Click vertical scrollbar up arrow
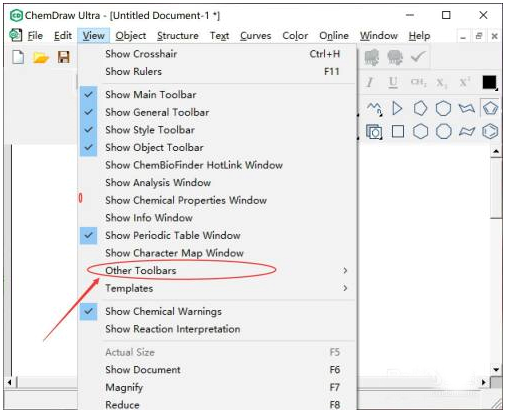The height and width of the screenshot is (413, 508). click(x=496, y=151)
